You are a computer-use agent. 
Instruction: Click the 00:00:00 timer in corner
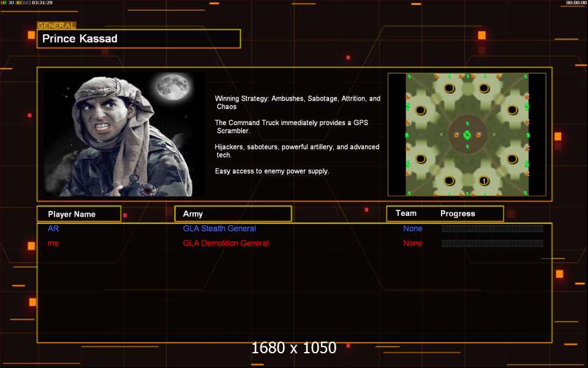576,3
